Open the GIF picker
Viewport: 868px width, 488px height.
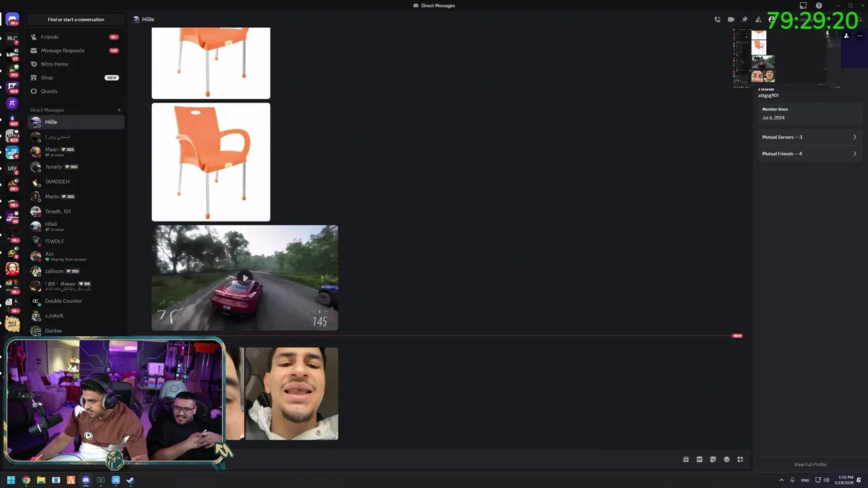pos(699,460)
